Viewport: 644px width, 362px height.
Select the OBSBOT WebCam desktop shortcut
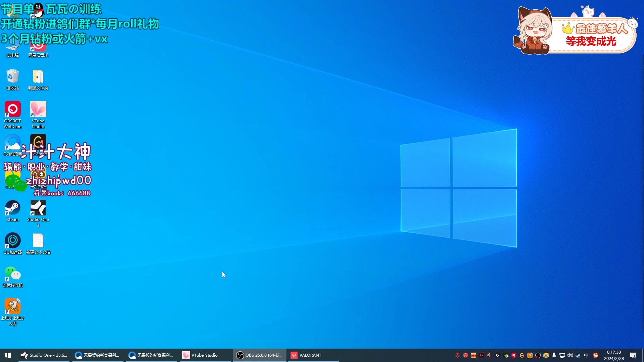point(13,115)
